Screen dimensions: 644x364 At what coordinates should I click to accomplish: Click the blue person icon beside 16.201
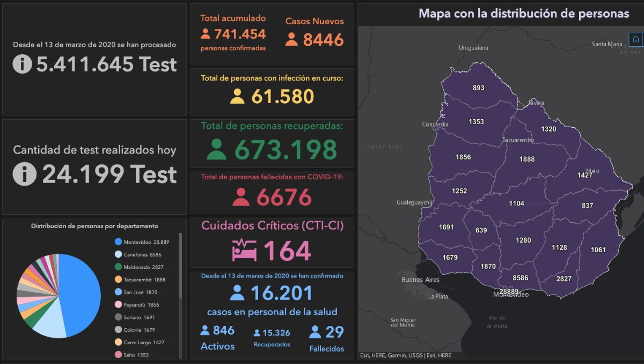pyautogui.click(x=237, y=293)
